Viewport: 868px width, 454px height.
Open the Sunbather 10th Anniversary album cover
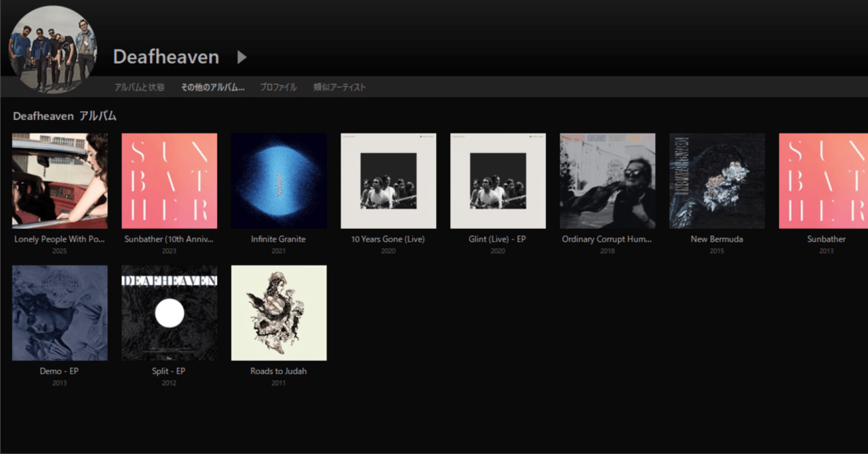coord(169,181)
